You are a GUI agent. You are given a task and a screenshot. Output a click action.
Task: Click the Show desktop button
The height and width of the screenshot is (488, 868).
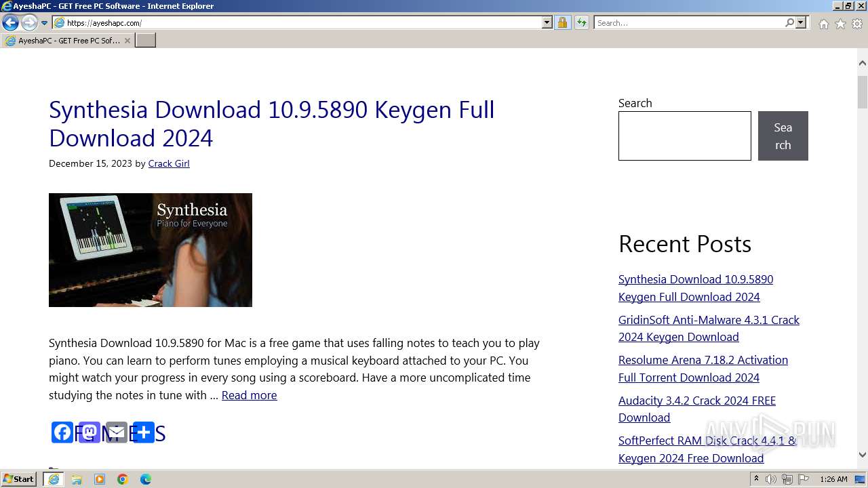click(861, 479)
